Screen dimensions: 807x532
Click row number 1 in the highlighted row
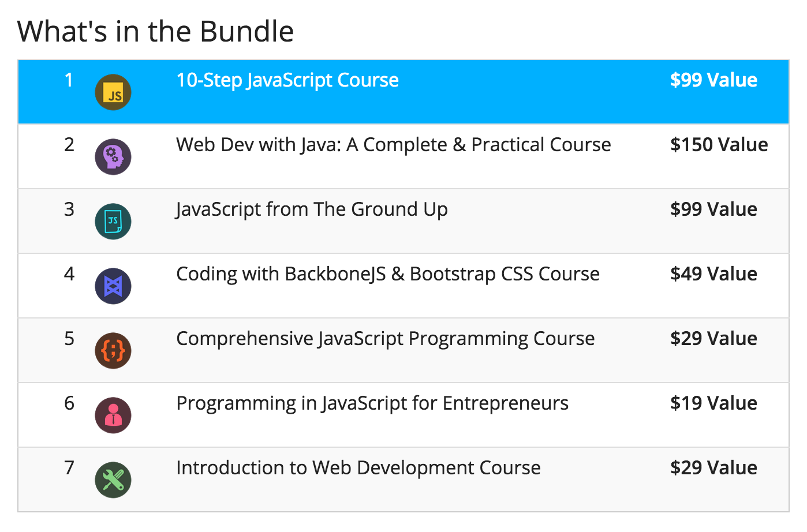click(69, 80)
